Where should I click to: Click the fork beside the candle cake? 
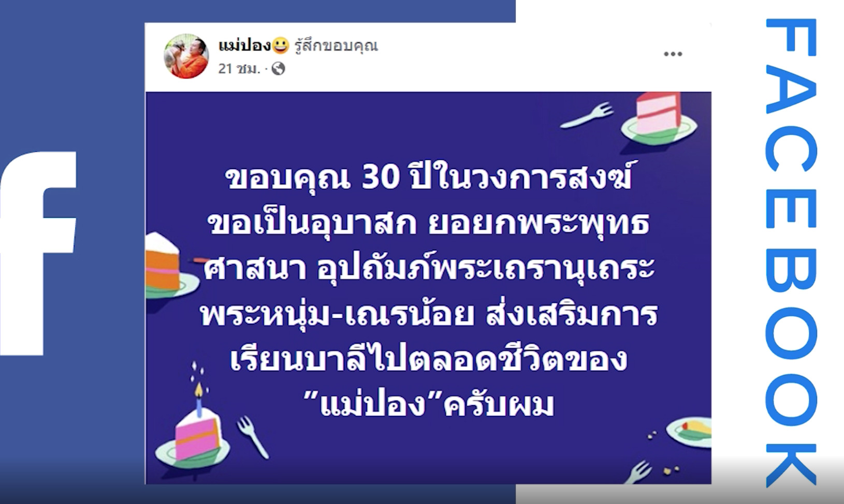click(253, 437)
